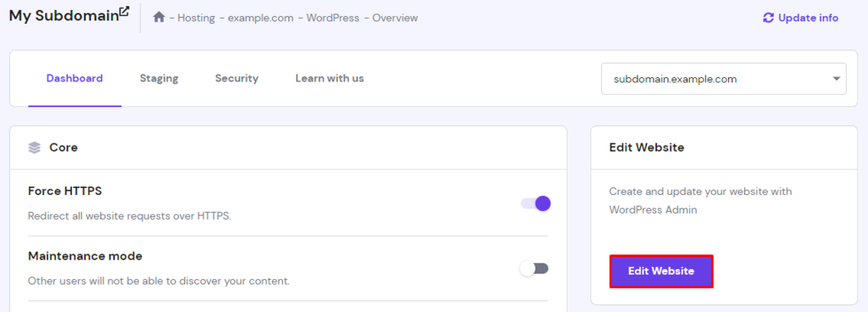Image resolution: width=868 pixels, height=312 pixels.
Task: Navigate to Hosting in the breadcrumb
Action: 196,18
